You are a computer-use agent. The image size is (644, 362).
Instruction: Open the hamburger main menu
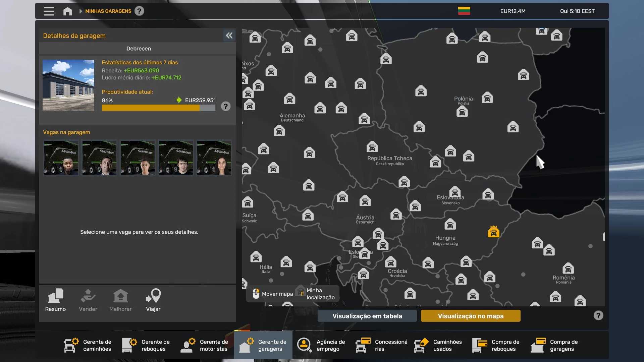coord(49,11)
